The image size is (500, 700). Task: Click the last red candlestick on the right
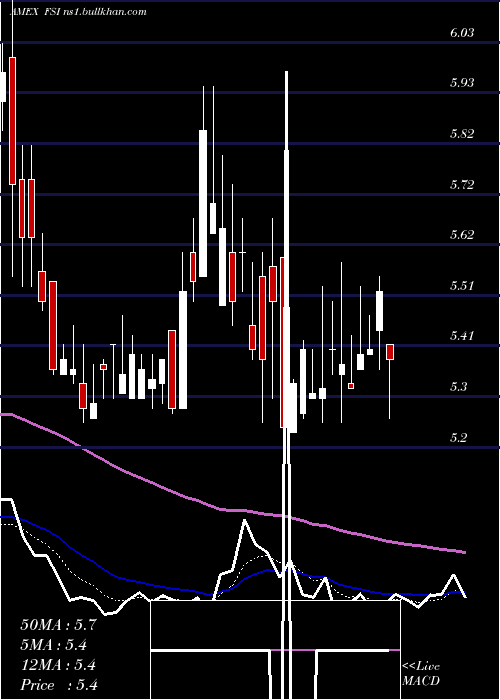pyautogui.click(x=390, y=352)
